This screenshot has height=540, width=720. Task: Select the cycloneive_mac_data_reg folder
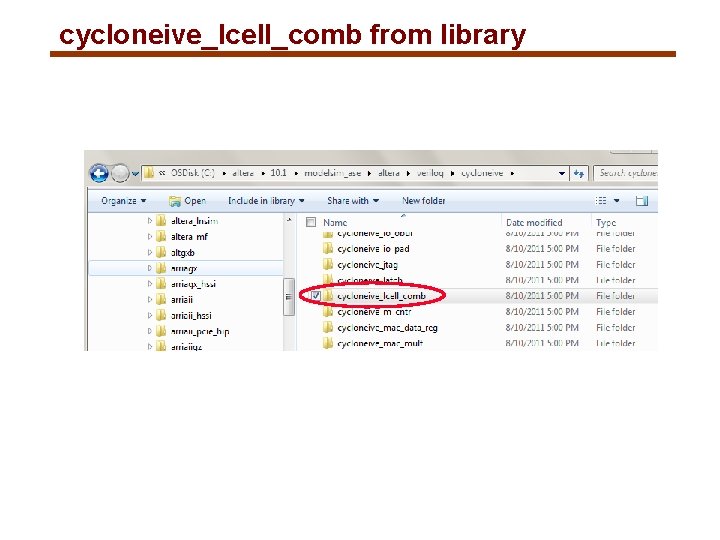[x=387, y=327]
